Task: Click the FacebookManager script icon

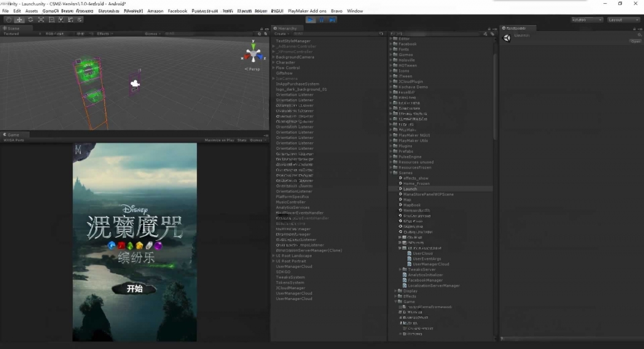Action: (x=404, y=280)
